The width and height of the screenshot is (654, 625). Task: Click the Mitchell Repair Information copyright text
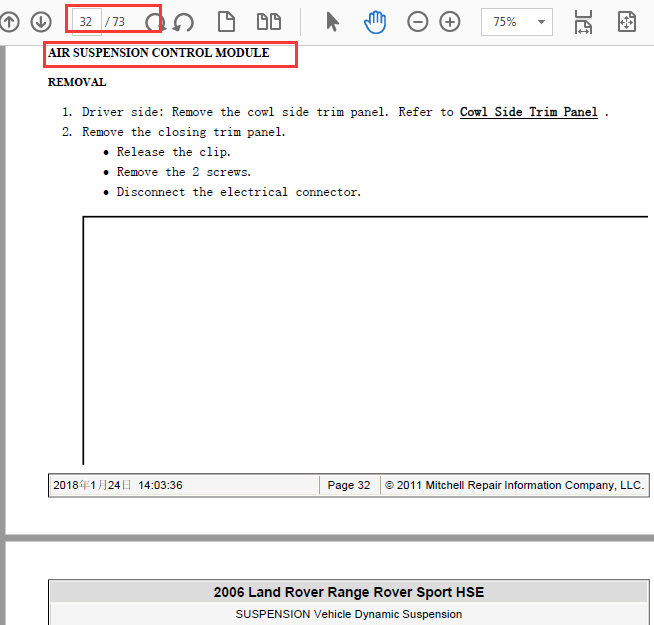[x=514, y=485]
